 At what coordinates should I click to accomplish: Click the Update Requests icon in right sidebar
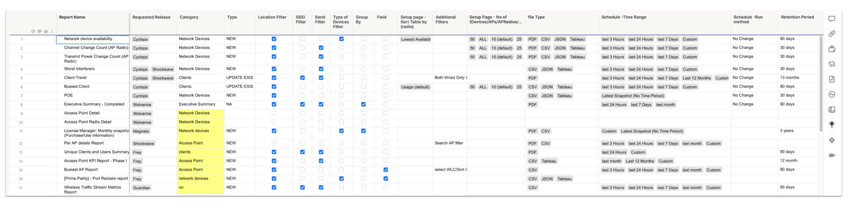(832, 64)
